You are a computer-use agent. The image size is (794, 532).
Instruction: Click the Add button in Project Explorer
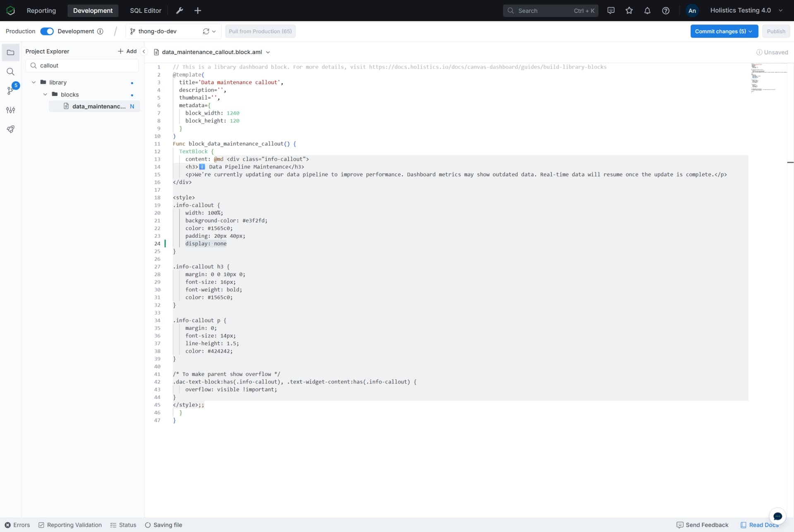click(127, 51)
